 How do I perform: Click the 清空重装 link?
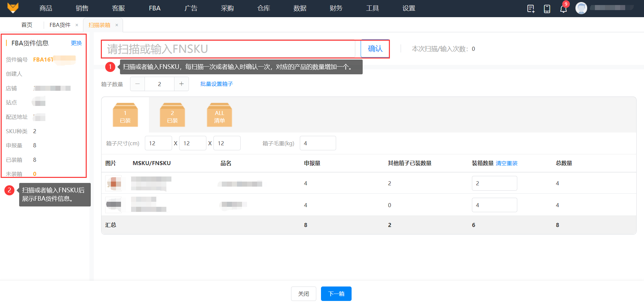click(x=507, y=163)
